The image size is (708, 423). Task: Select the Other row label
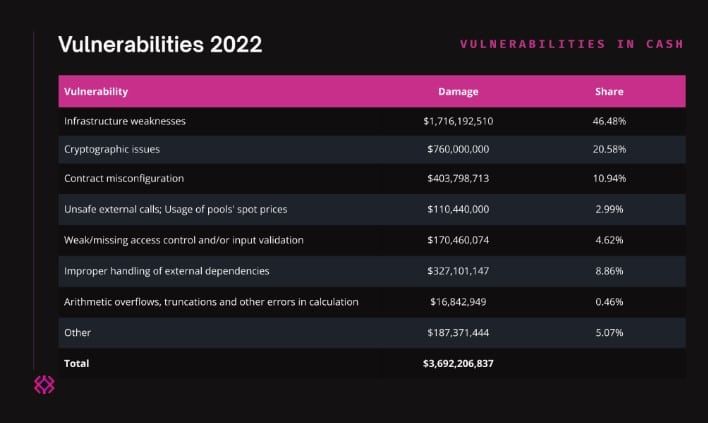click(77, 333)
